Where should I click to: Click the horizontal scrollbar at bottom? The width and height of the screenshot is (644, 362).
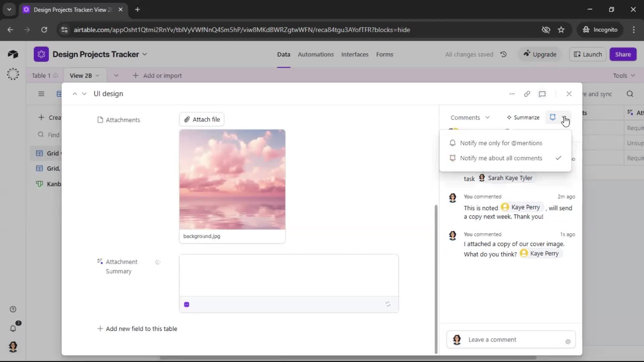348,358
